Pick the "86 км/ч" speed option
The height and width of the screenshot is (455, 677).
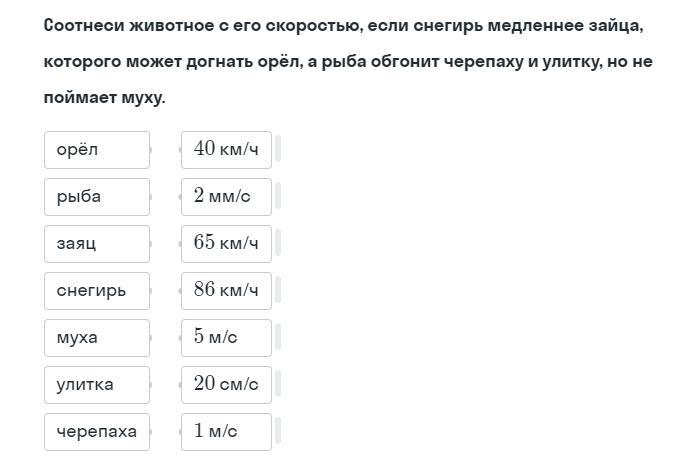226,291
